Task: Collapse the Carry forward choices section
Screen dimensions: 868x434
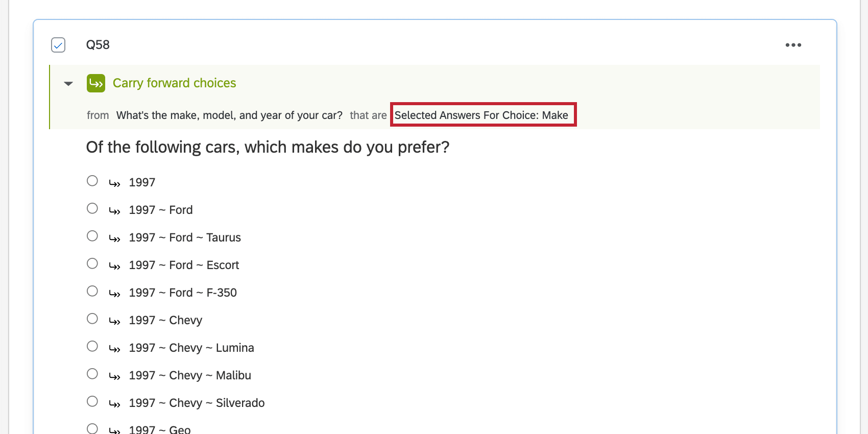Action: click(x=68, y=83)
